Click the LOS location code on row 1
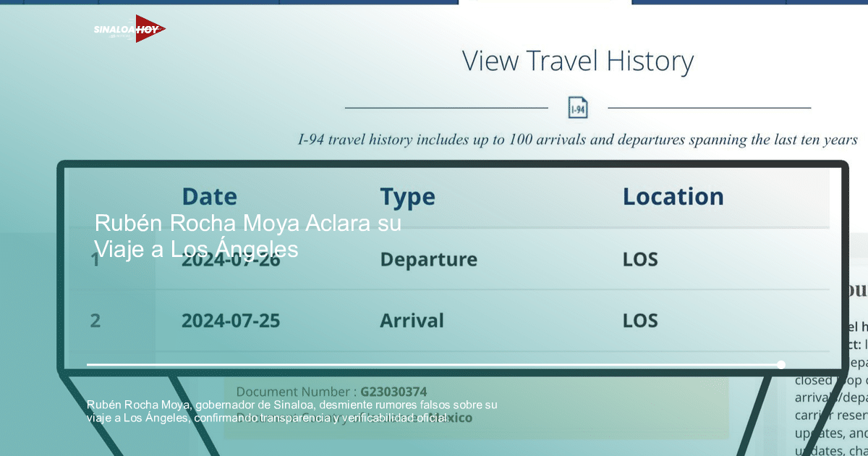Screen dimensions: 868x456 pos(641,259)
